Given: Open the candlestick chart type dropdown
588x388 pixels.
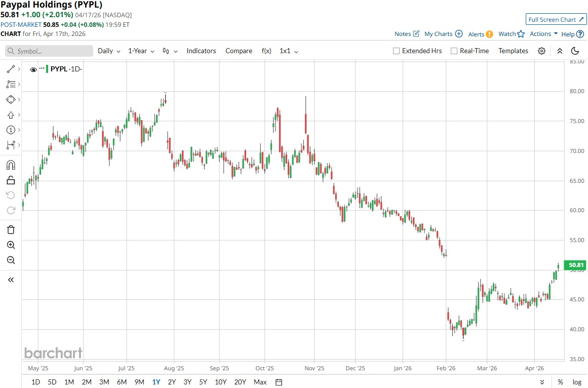Looking at the screenshot, I should [x=170, y=51].
